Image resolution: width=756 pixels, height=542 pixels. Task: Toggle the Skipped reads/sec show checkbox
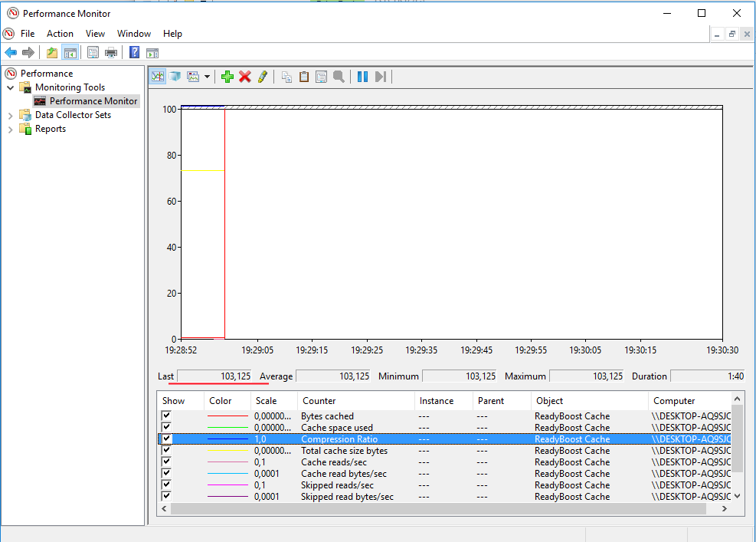point(166,485)
